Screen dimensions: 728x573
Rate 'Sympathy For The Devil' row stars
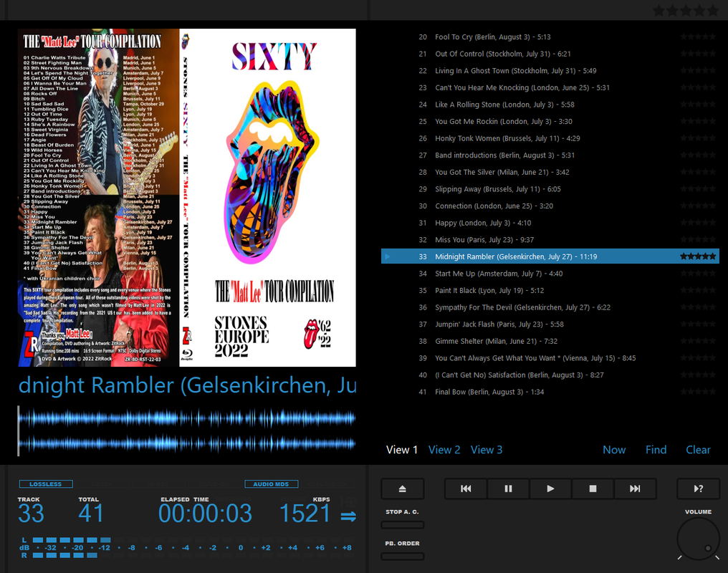pyautogui.click(x=698, y=307)
